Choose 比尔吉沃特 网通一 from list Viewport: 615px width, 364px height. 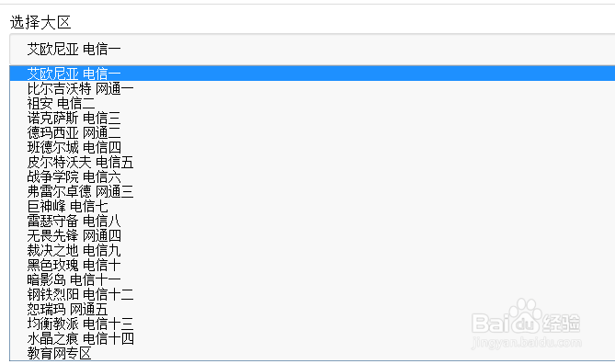coord(313,88)
